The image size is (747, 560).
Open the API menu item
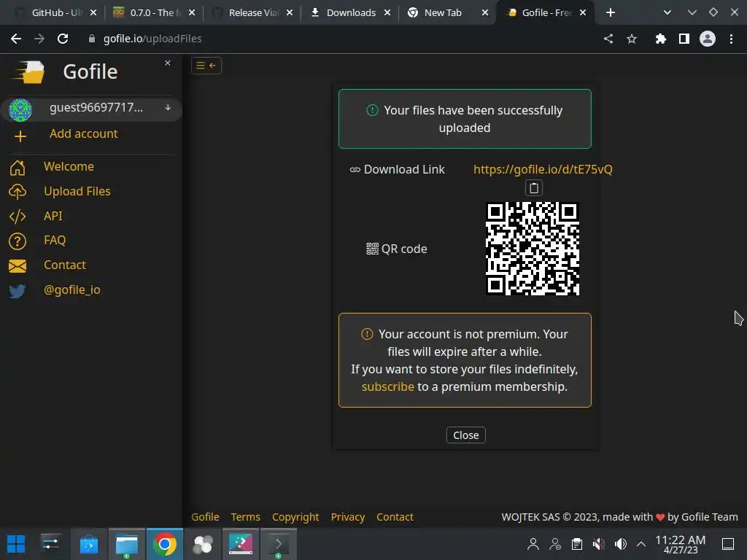click(53, 216)
